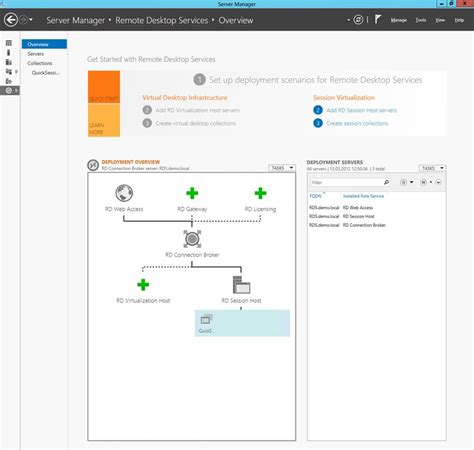Screen dimensions: 474x450
Task: Click Create virtual desktop collections link
Action: [x=195, y=123]
